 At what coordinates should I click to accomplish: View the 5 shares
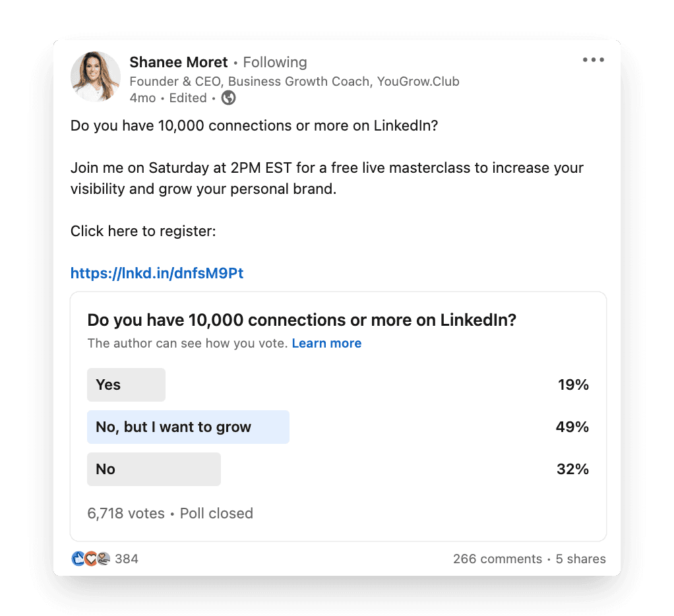(581, 559)
